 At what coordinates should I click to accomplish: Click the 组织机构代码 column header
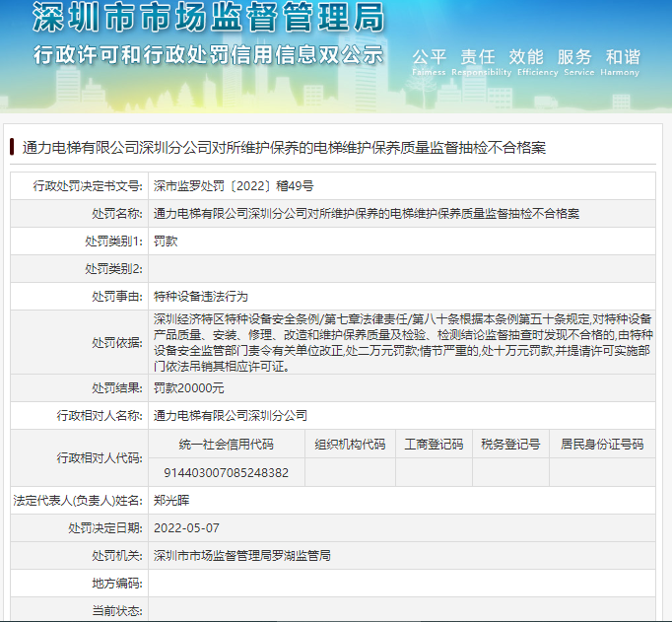pyautogui.click(x=350, y=445)
